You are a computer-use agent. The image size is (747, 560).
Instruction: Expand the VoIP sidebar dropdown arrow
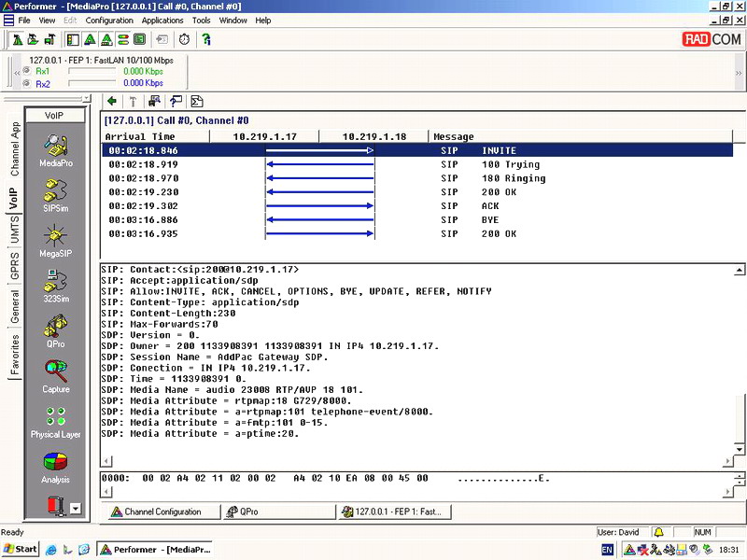tap(76, 509)
